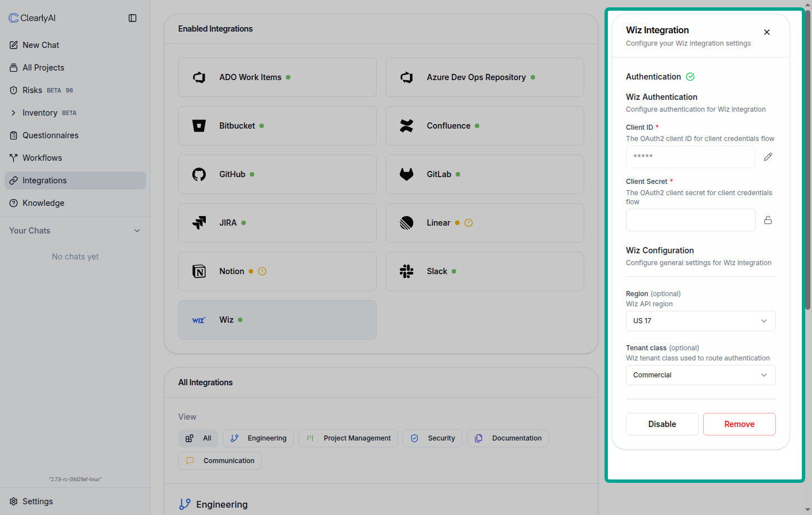
Task: Disable the Wiz integration
Action: coord(662,424)
